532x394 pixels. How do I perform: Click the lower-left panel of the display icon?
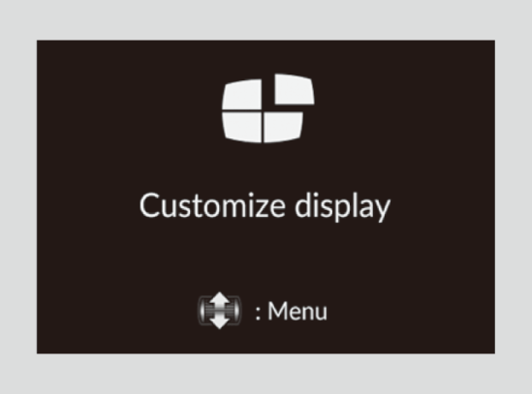pyautogui.click(x=242, y=128)
